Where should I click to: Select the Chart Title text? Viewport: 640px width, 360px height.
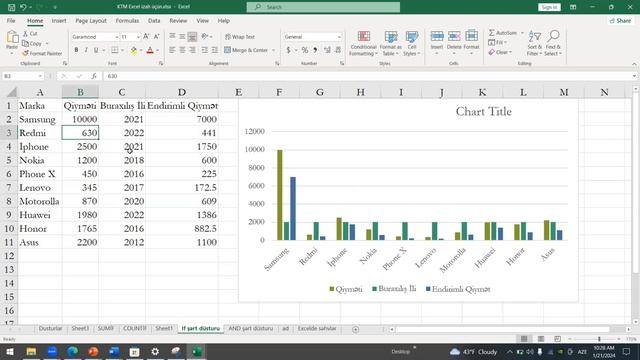pos(483,111)
